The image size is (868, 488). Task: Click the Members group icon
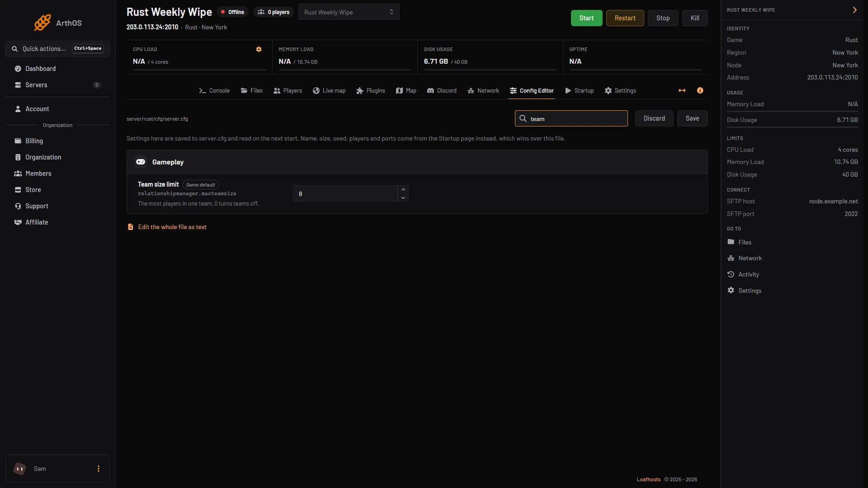[x=18, y=174]
